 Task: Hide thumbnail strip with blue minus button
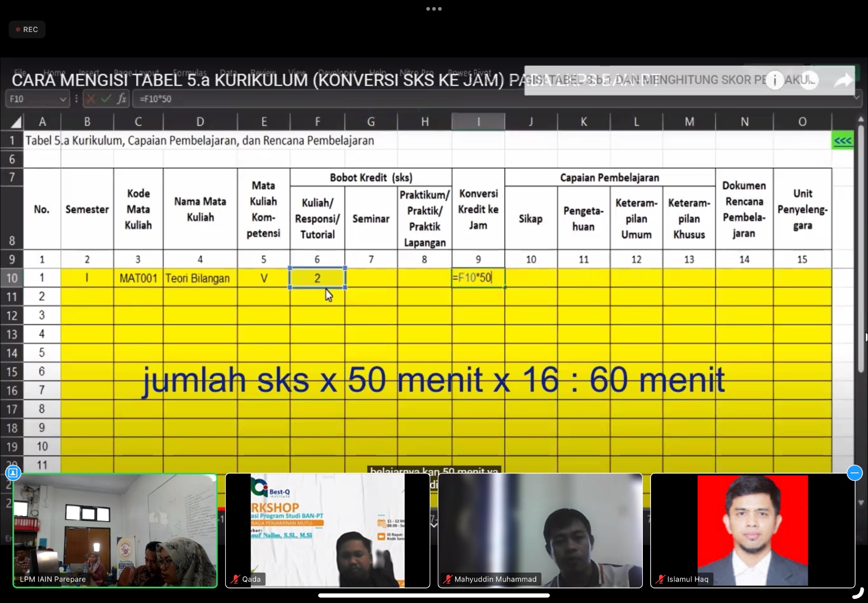tap(854, 473)
